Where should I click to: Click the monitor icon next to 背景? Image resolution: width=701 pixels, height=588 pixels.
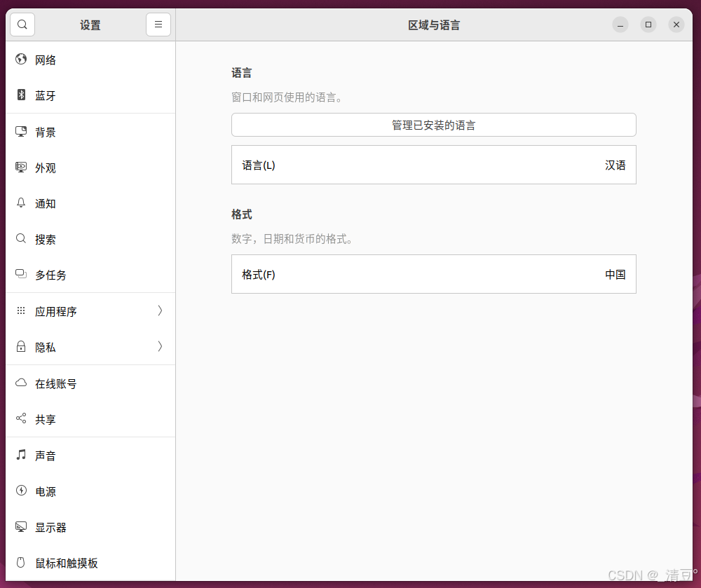(21, 131)
